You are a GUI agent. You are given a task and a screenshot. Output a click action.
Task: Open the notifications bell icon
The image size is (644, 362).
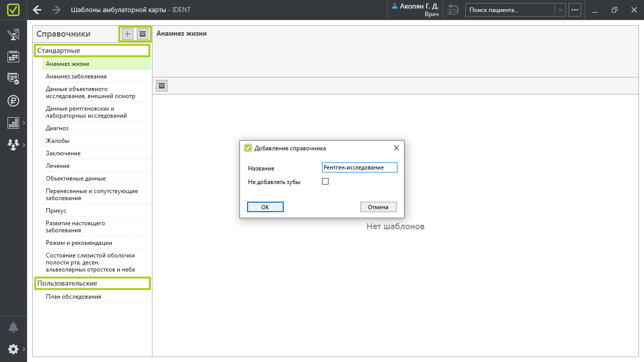pos(13,327)
